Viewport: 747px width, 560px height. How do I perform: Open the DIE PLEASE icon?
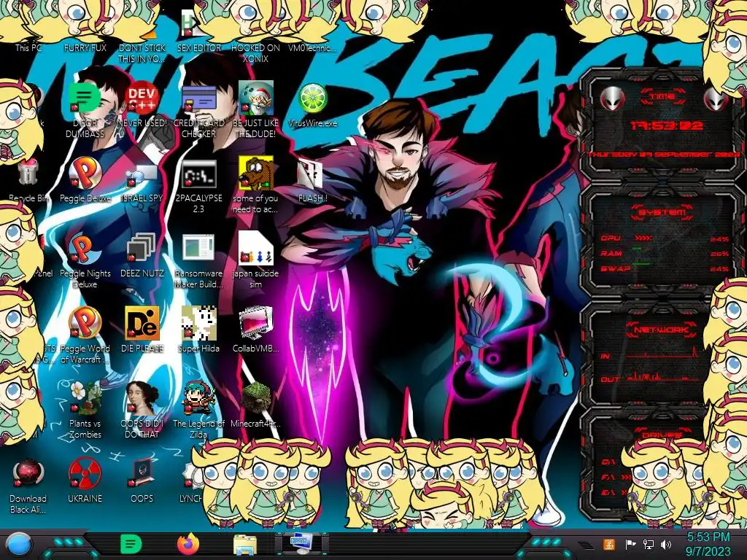coord(142,324)
